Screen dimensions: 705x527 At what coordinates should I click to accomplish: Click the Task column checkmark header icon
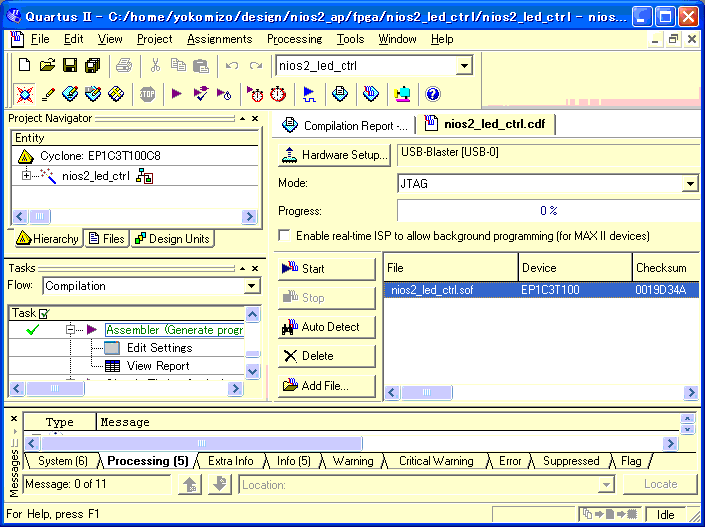(45, 313)
